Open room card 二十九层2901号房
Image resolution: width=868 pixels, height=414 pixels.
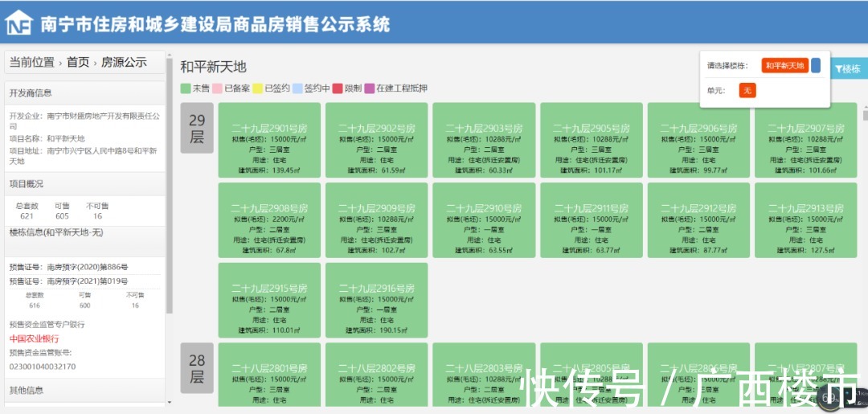pyautogui.click(x=269, y=140)
